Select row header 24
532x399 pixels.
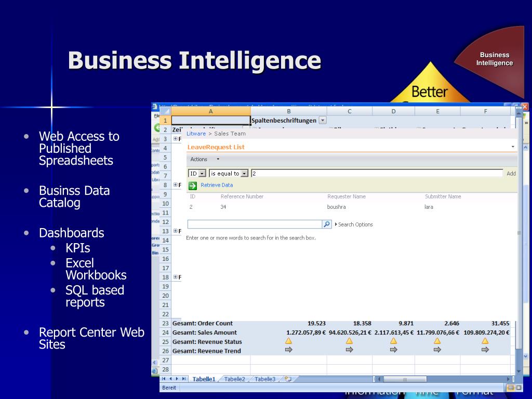pos(165,332)
